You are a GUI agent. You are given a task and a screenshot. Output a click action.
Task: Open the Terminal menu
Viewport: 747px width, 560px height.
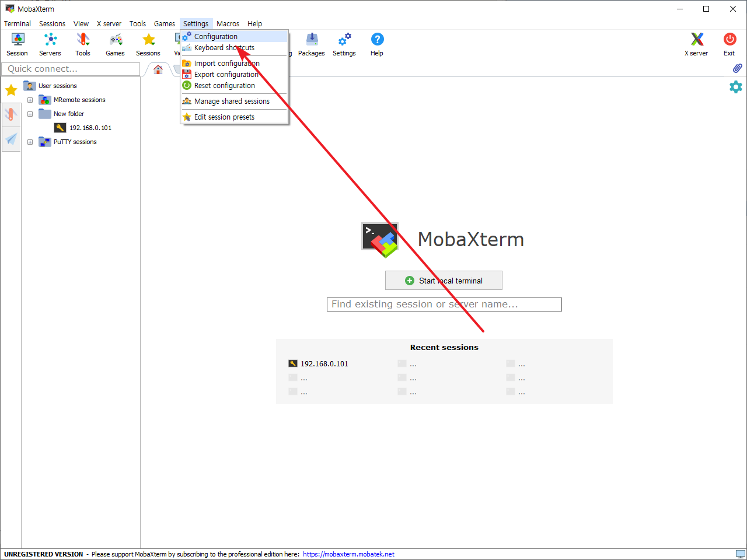pyautogui.click(x=18, y=24)
